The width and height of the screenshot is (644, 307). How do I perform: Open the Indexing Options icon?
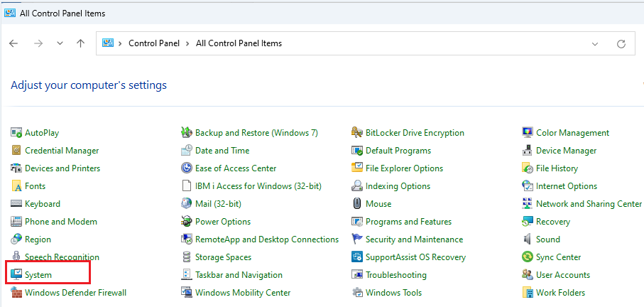click(x=357, y=185)
